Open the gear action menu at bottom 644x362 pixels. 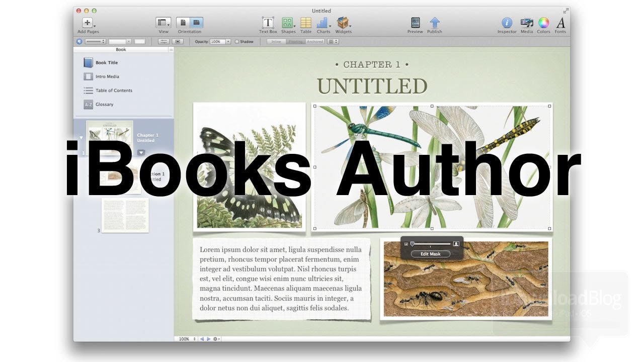point(216,339)
